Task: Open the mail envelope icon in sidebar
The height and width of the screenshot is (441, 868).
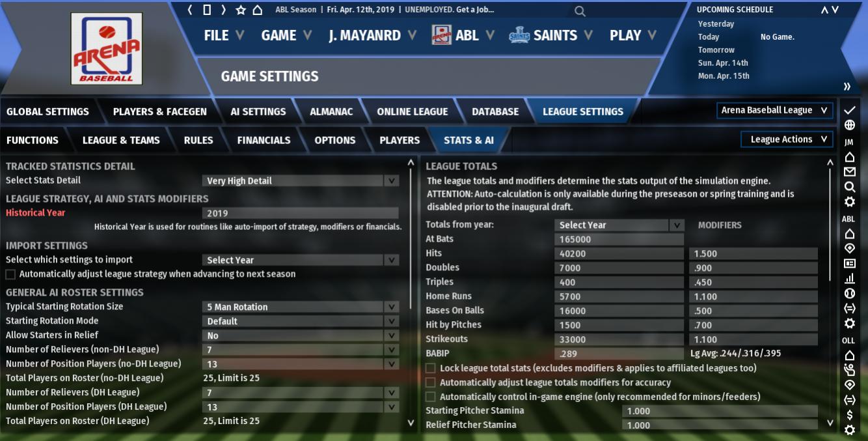Action: [849, 172]
